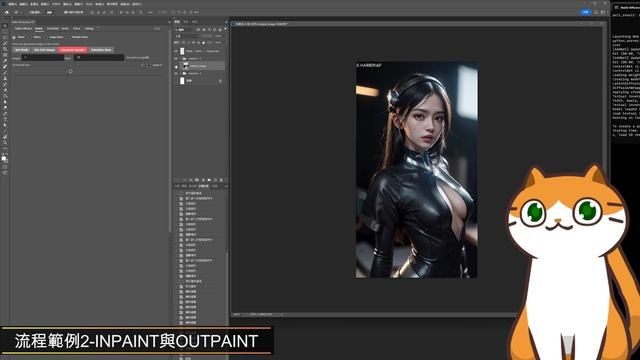Select the Pen tool
Image resolution: width=640 pixels, height=360 pixels.
point(5,114)
